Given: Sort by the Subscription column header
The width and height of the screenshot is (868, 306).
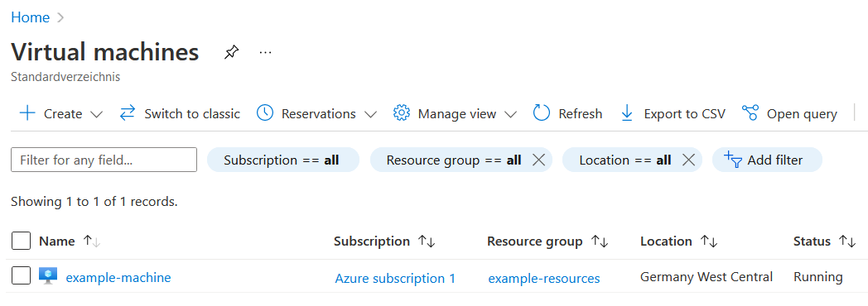Looking at the screenshot, I should click(371, 241).
